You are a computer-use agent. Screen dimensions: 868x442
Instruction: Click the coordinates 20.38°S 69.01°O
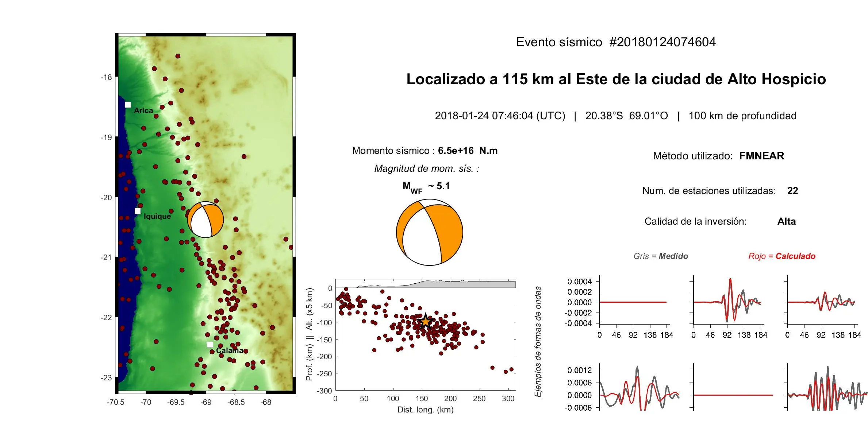click(x=626, y=116)
